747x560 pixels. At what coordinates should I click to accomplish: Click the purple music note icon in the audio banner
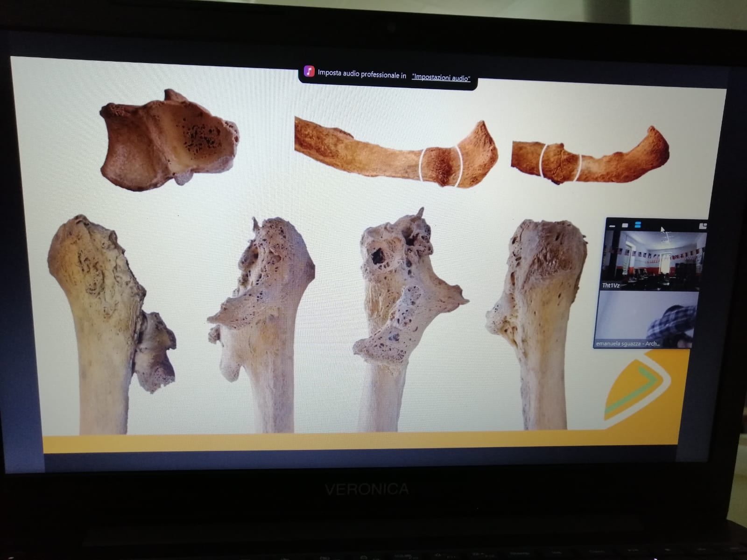tap(309, 71)
